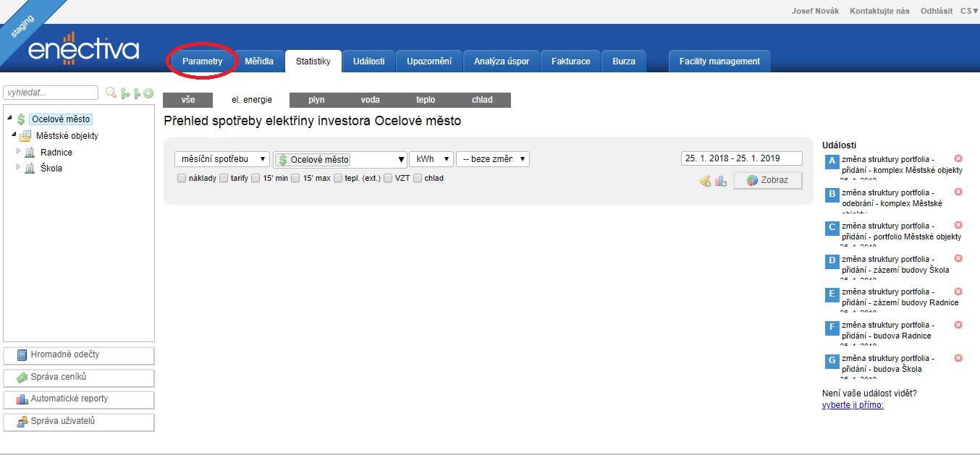Toggle the tarify checkbox

click(224, 178)
